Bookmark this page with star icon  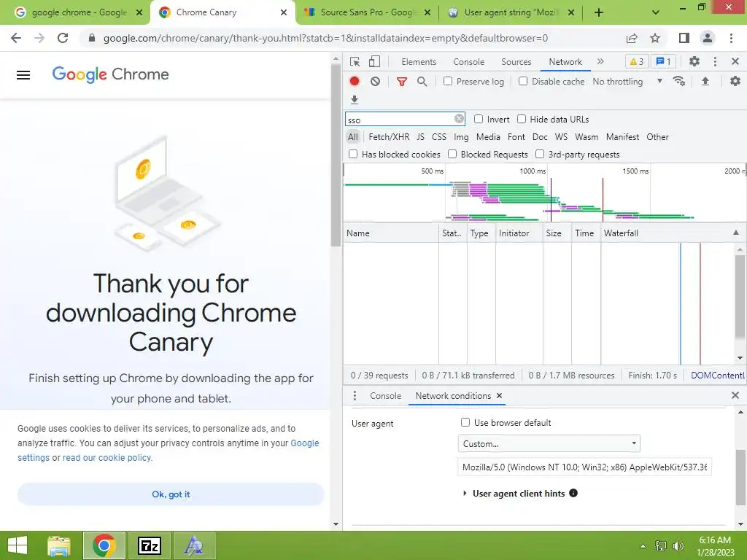pos(655,38)
